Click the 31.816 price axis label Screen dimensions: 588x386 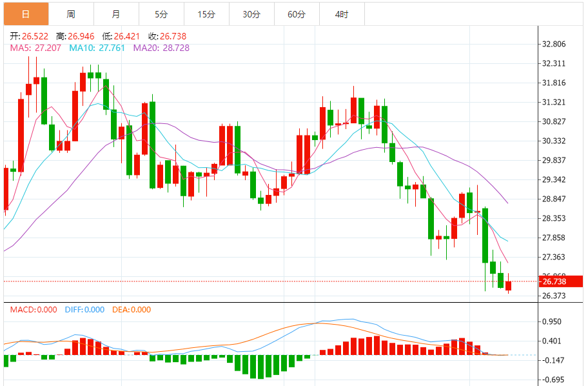pyautogui.click(x=554, y=83)
